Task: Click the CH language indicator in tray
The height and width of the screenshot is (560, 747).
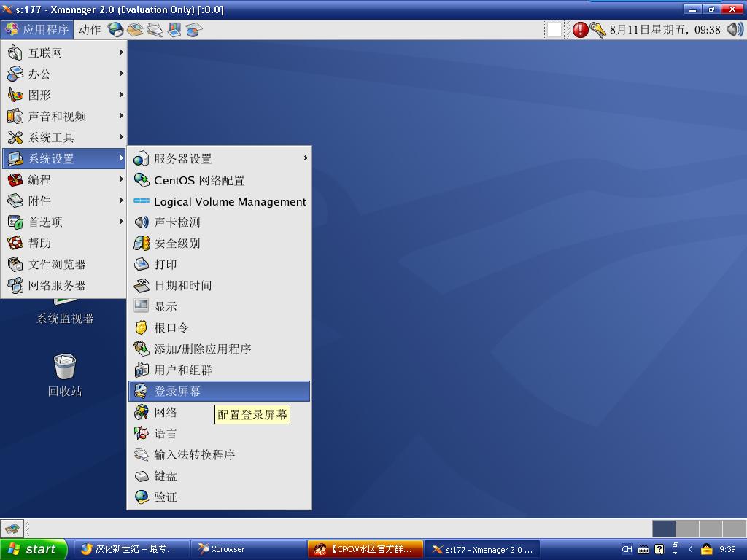Action: (627, 549)
